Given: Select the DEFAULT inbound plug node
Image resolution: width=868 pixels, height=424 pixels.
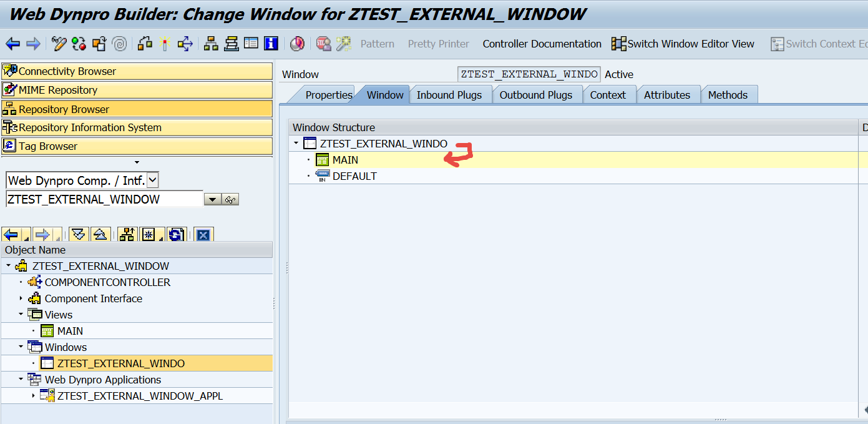Looking at the screenshot, I should (355, 176).
